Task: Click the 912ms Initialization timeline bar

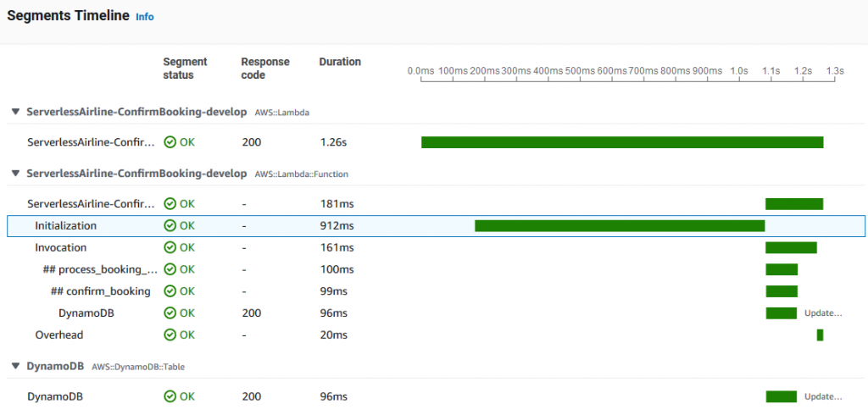Action: tap(620, 226)
